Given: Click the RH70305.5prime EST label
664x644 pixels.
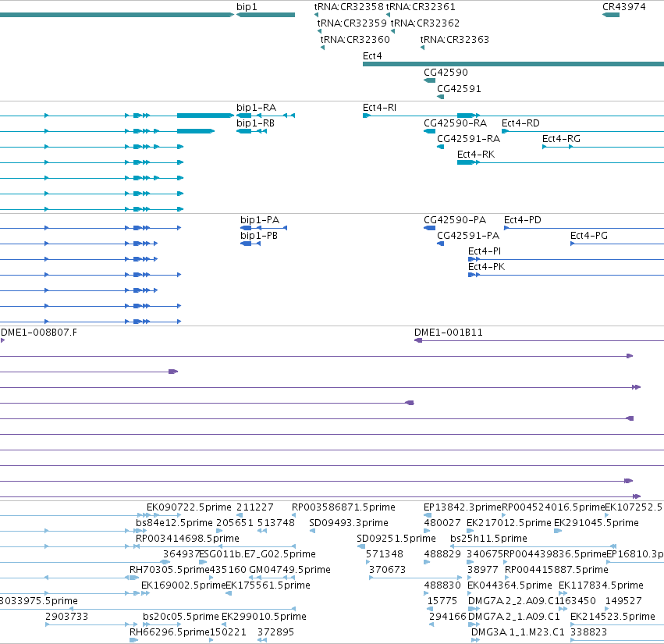Looking at the screenshot, I should pyautogui.click(x=169, y=570).
